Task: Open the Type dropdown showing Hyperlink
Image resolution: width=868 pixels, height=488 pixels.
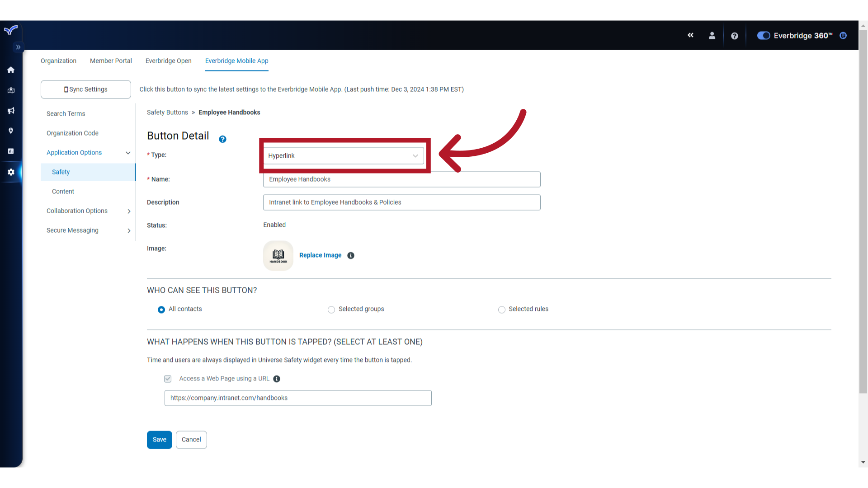Action: (344, 156)
